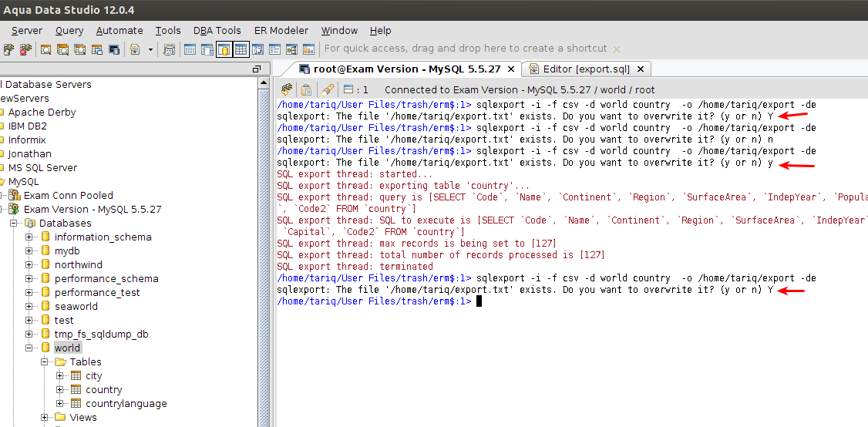Expand the performance_schema database
Screen dimensions: 868x427
point(29,278)
